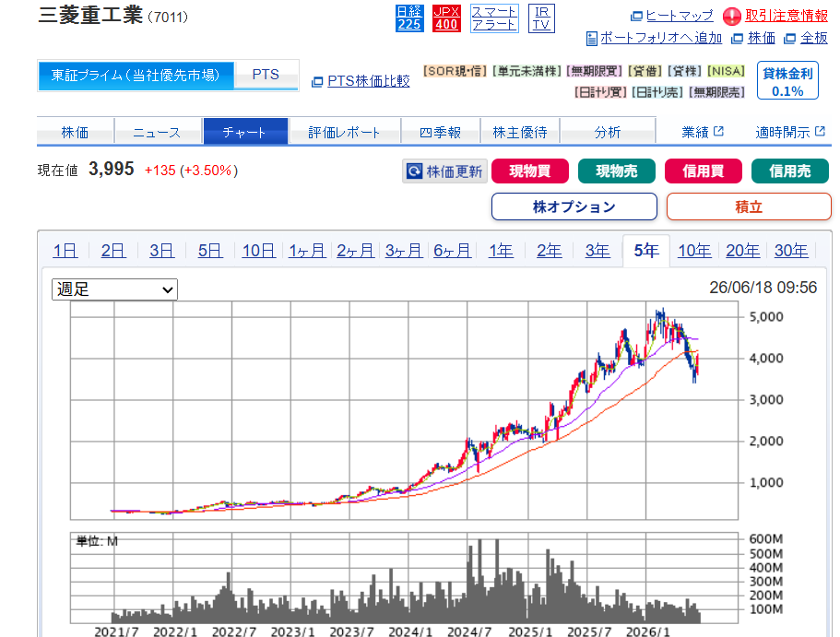The width and height of the screenshot is (840, 637).
Task: Click the 株オプション button
Action: tap(574, 206)
